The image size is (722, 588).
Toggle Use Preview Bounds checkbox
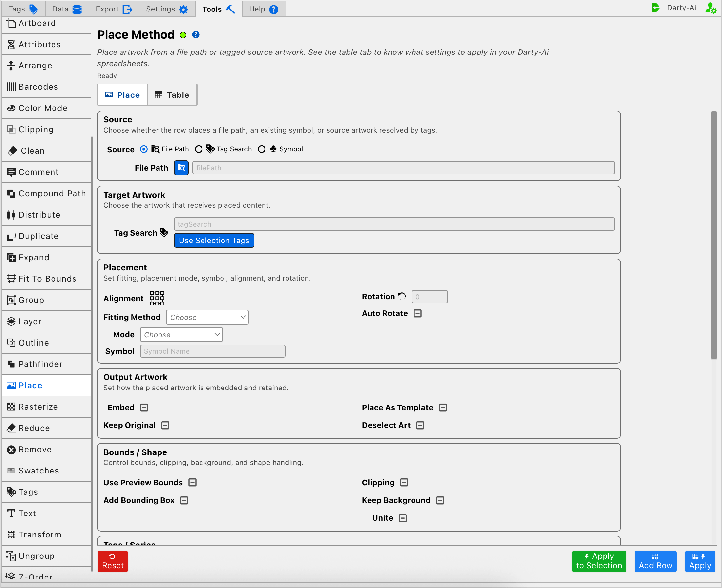click(192, 482)
